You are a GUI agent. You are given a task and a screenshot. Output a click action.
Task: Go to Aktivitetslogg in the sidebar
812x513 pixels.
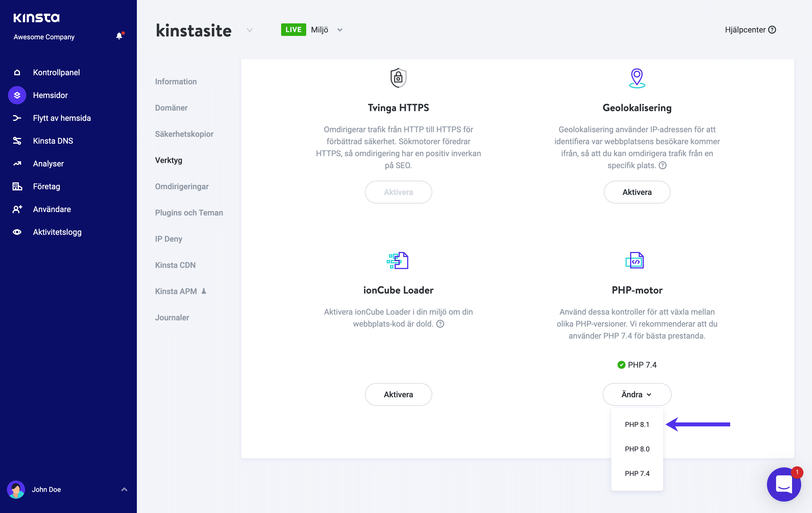(x=57, y=232)
